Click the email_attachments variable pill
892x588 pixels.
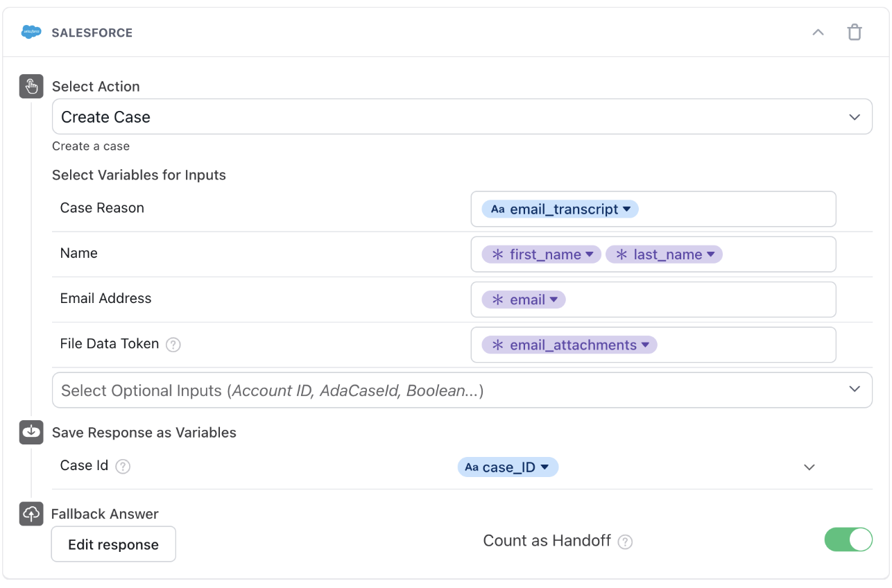click(569, 345)
